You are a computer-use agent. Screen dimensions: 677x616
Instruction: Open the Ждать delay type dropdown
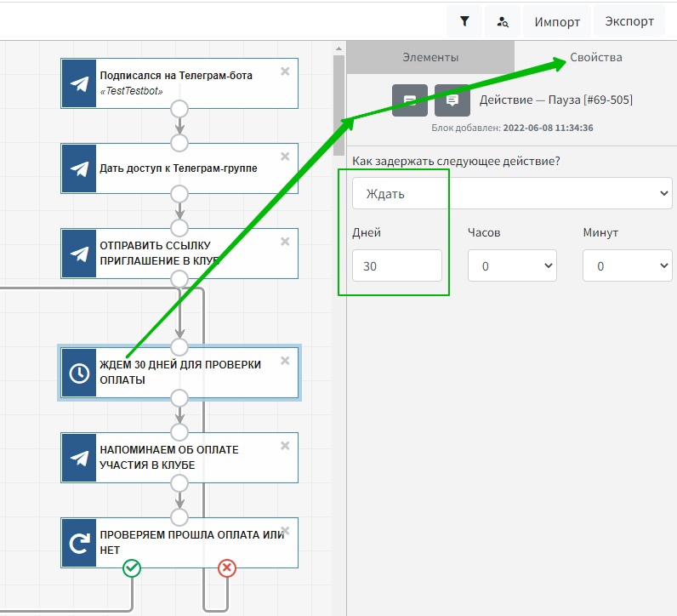click(512, 193)
